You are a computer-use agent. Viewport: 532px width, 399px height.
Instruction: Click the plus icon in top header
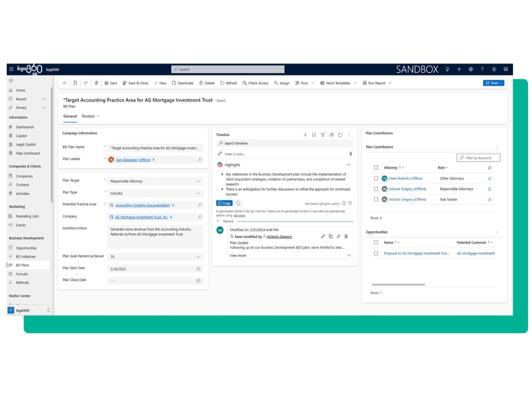click(459, 69)
